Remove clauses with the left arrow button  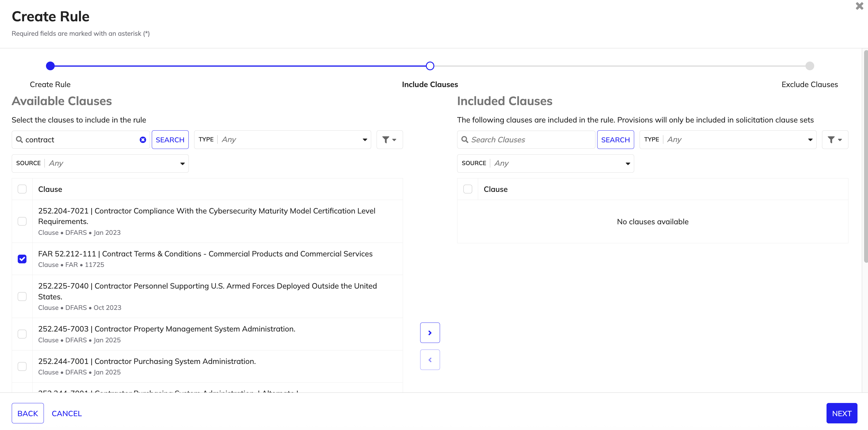coord(429,360)
